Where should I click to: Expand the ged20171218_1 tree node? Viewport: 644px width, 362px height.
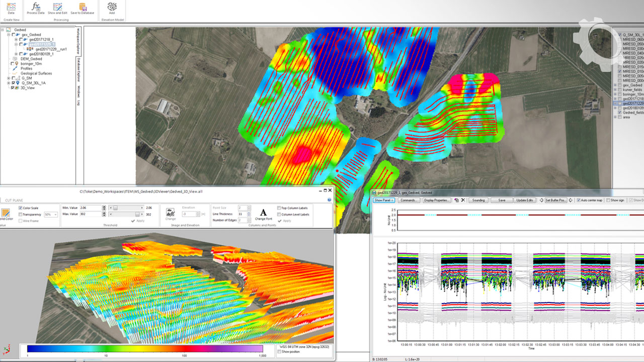point(16,39)
